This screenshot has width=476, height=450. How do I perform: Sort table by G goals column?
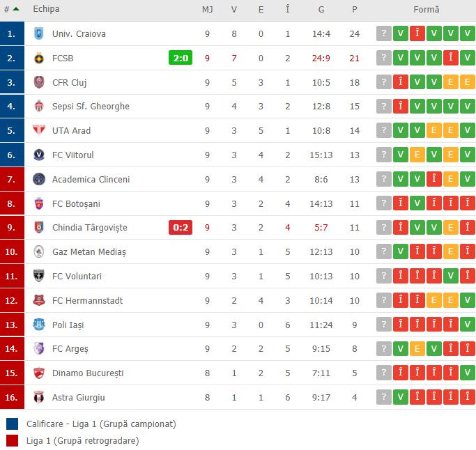pos(321,10)
